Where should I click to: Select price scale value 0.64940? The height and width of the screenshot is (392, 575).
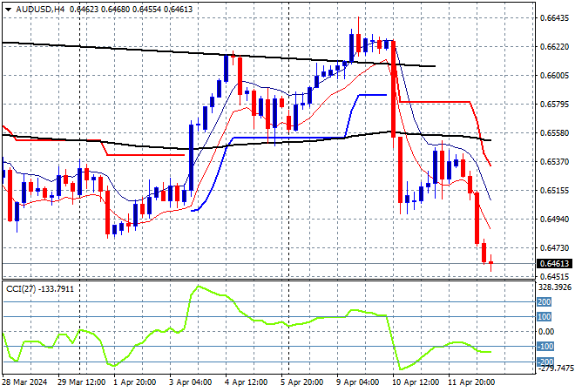pos(554,220)
